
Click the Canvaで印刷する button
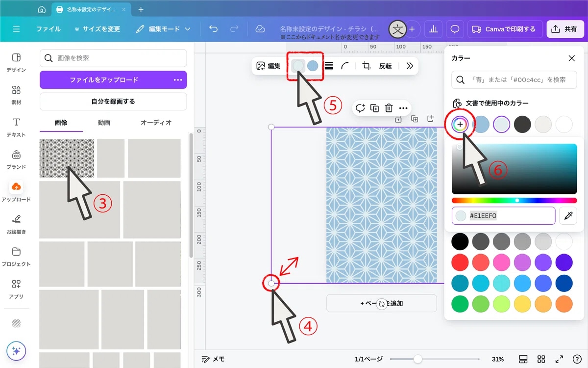pos(505,29)
